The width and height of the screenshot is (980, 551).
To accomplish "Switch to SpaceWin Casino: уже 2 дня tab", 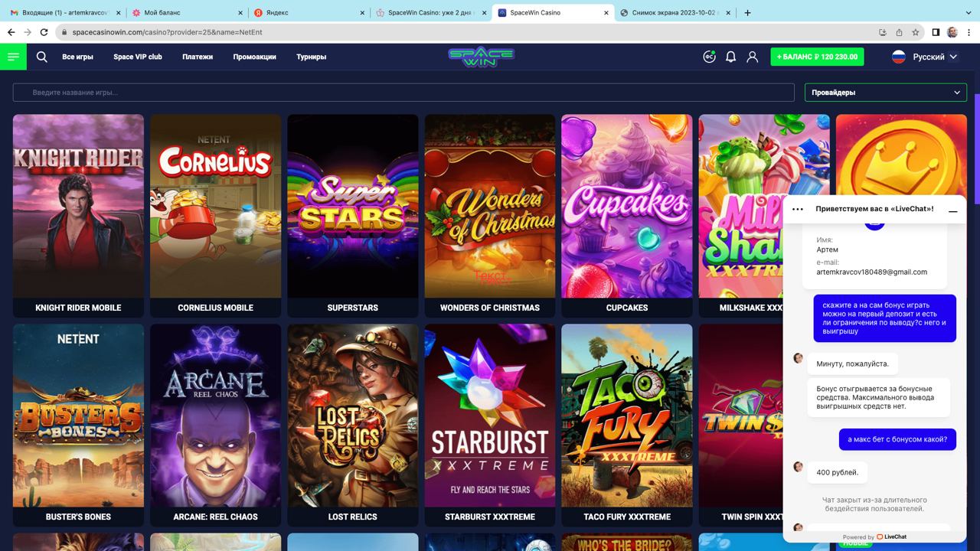I will click(430, 12).
